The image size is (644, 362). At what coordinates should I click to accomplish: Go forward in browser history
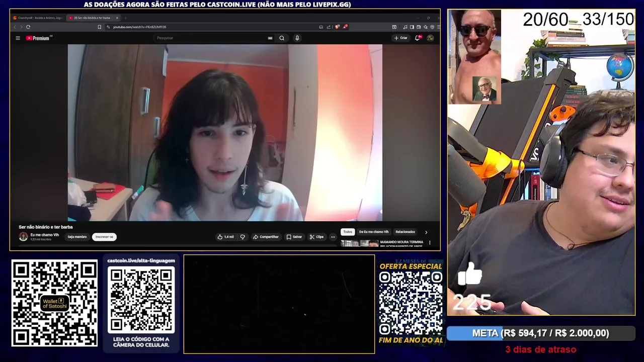tap(21, 27)
